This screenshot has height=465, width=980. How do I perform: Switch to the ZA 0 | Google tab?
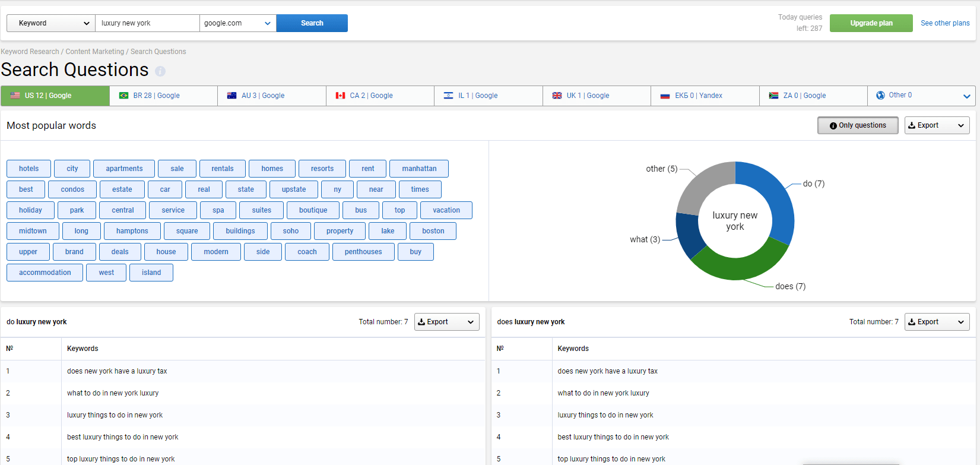point(813,96)
